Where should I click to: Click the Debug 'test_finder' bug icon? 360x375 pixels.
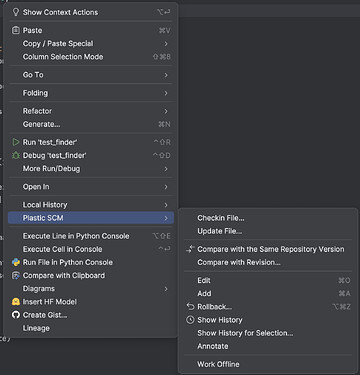tap(16, 155)
